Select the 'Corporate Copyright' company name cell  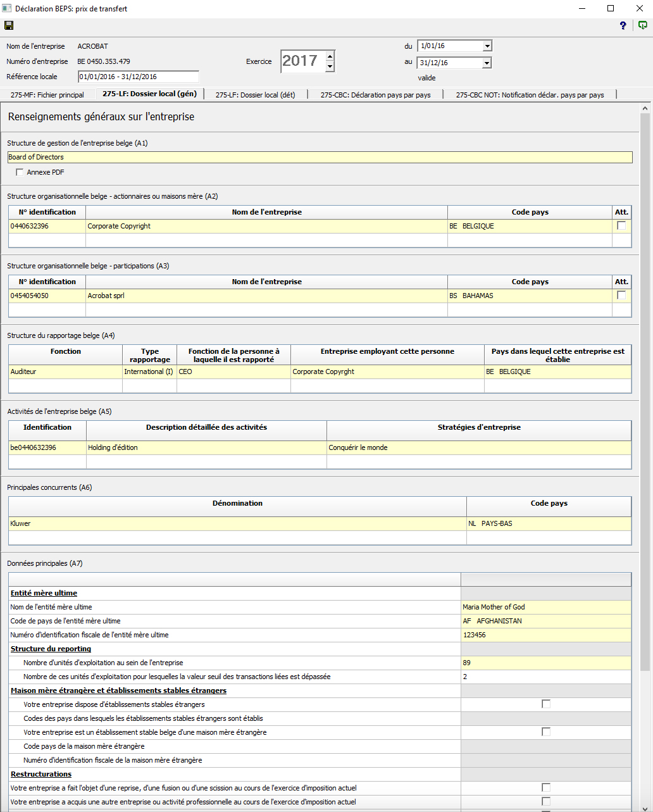[266, 226]
